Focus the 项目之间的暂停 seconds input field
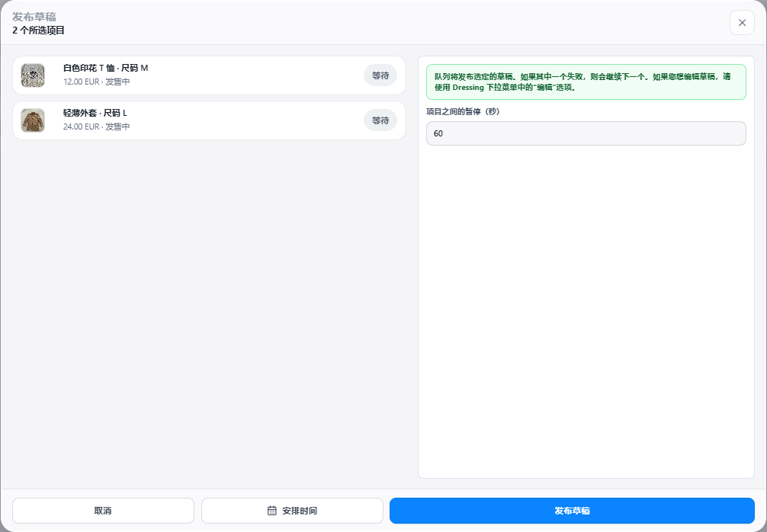This screenshot has width=767, height=532. click(586, 133)
